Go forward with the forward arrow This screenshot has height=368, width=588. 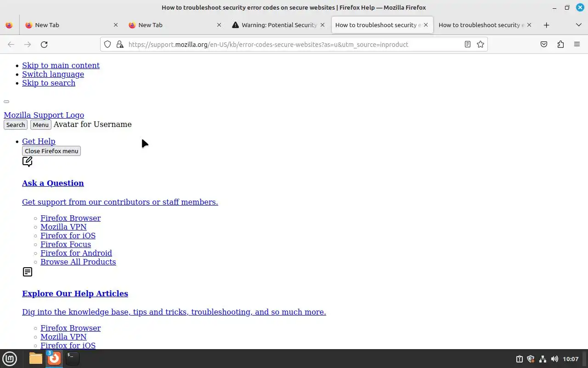coord(28,44)
